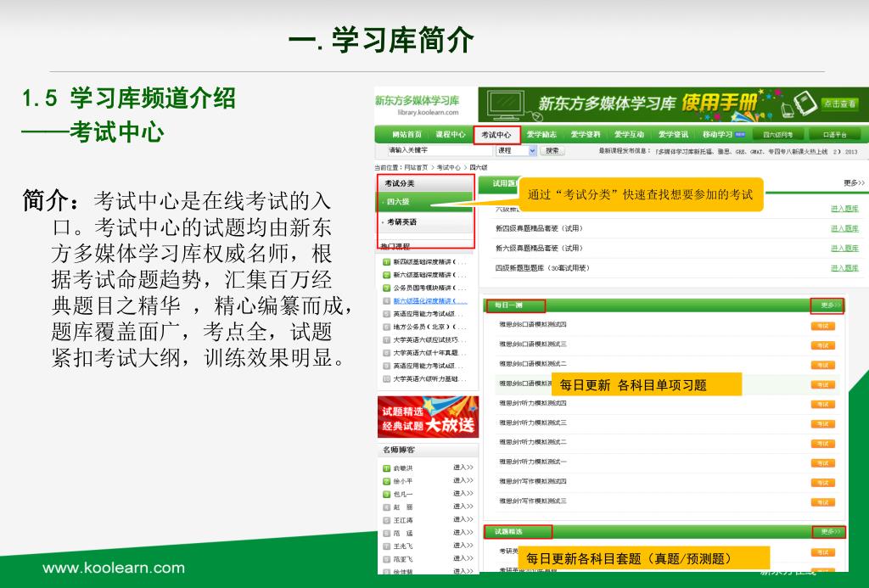Open the 网站首页 navigation tab
The image size is (869, 588).
pos(406,135)
